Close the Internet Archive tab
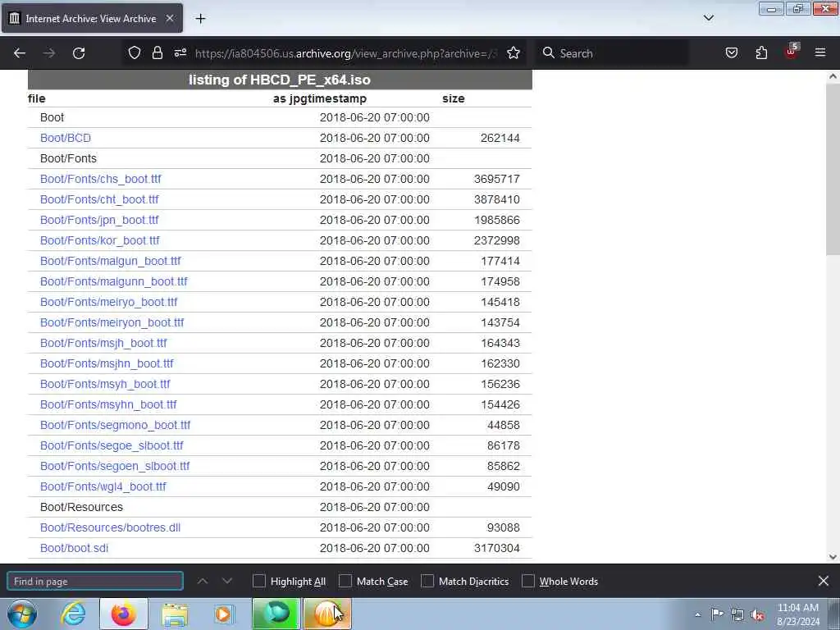Screen dimensions: 840x630 169,18
